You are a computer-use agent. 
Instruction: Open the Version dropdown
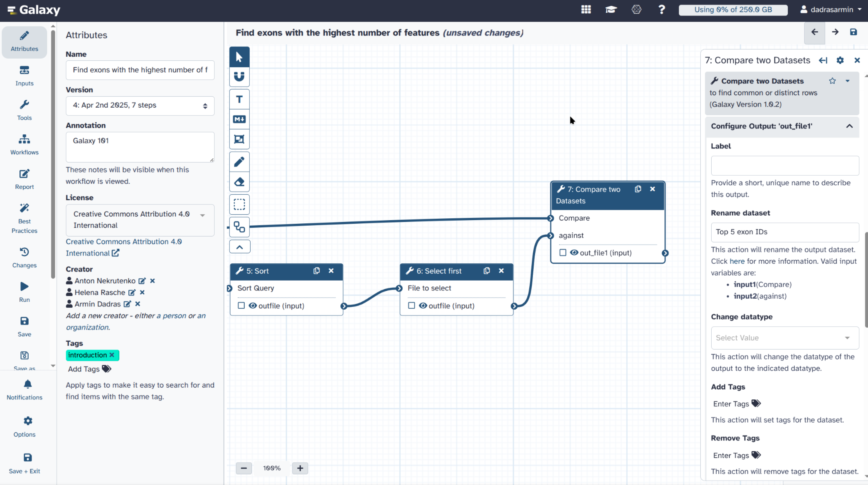[140, 106]
